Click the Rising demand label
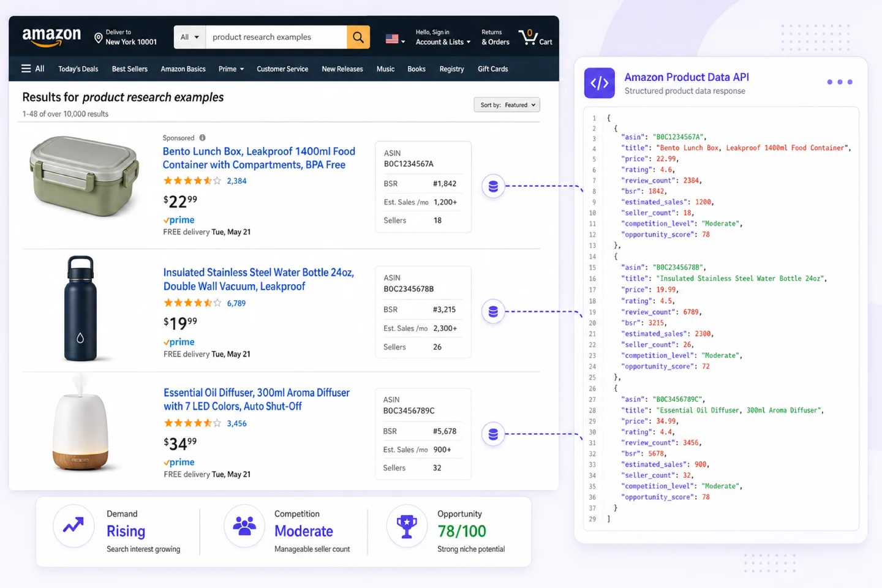This screenshot has height=588, width=882. click(x=126, y=532)
